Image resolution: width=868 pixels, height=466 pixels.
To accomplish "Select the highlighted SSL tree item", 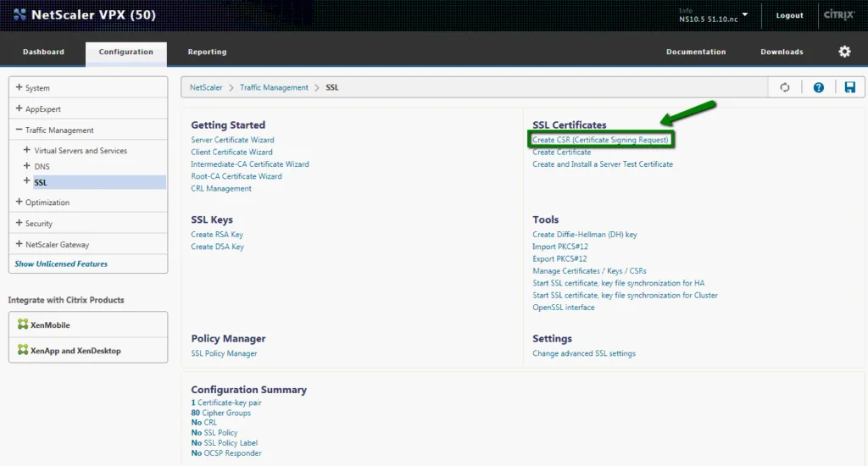I will point(99,182).
